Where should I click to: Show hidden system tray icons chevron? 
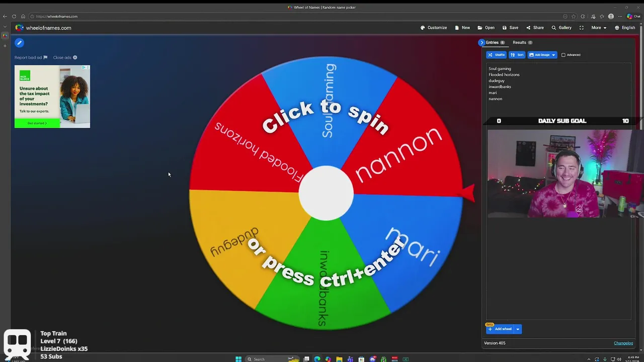589,359
